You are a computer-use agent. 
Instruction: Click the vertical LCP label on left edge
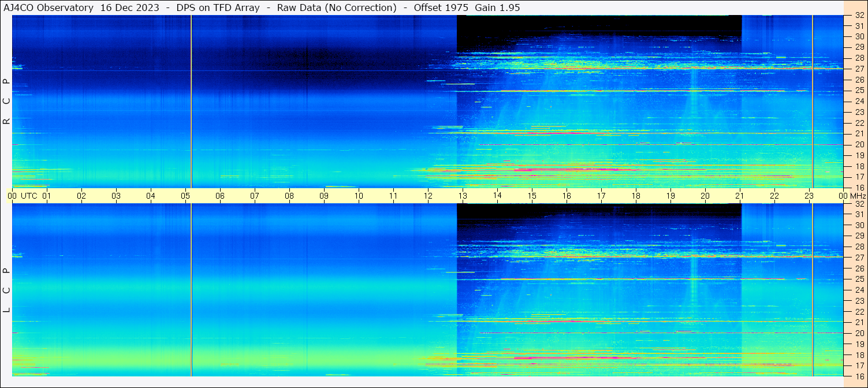click(7, 290)
